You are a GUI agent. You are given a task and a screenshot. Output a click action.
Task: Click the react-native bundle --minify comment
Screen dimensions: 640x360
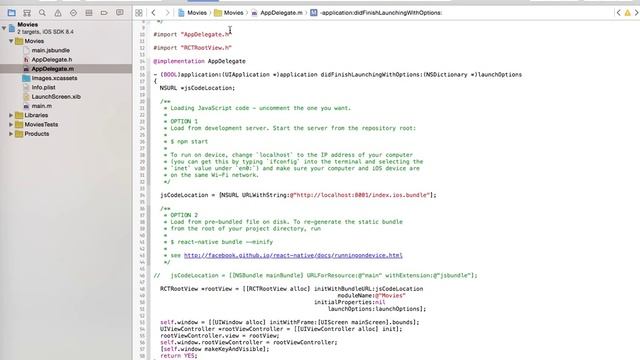coord(222,242)
